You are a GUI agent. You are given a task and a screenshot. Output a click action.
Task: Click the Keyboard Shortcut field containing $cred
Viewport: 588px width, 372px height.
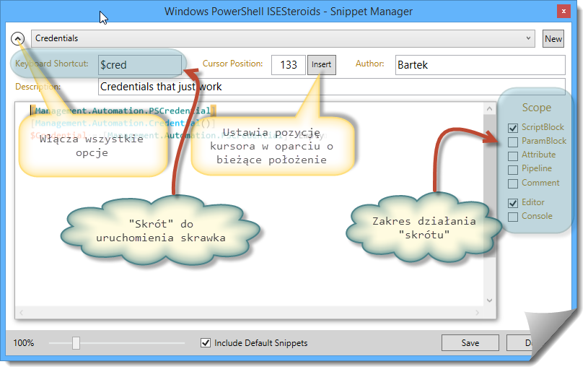click(140, 65)
